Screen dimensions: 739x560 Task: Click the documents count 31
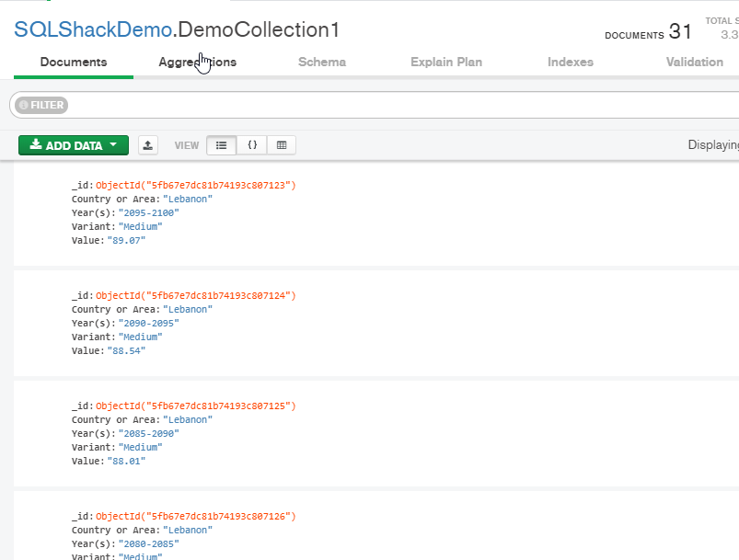(680, 32)
